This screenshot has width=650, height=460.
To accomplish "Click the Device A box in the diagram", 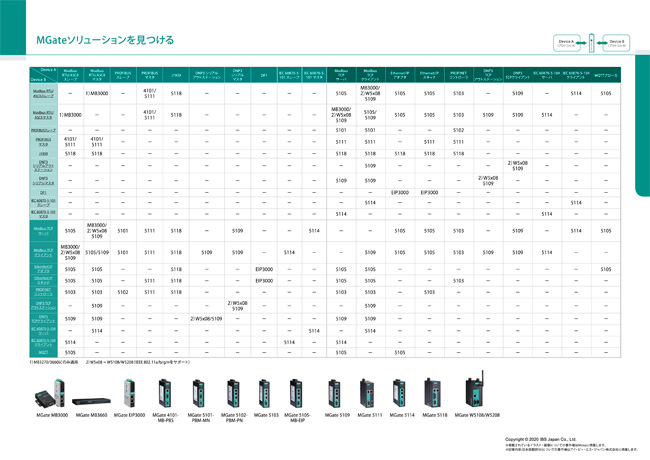I will pos(566,43).
